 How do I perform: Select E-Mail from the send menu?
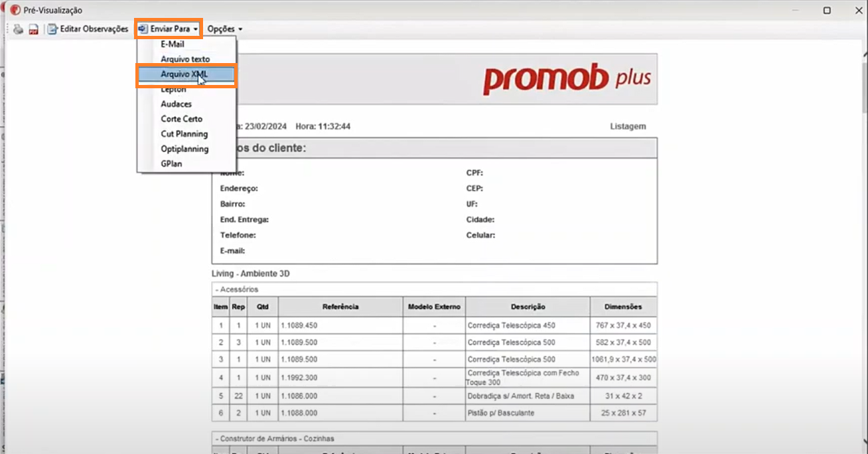[x=173, y=44]
